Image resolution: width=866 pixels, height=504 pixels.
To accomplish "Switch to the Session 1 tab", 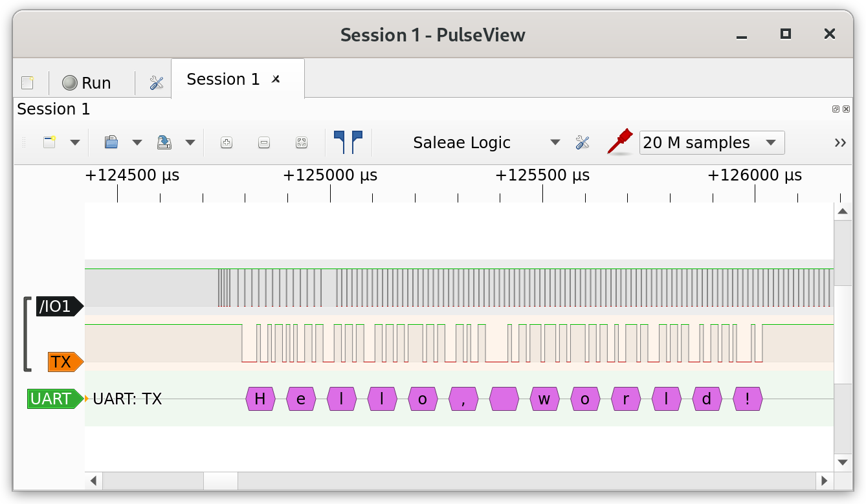I will 223,80.
